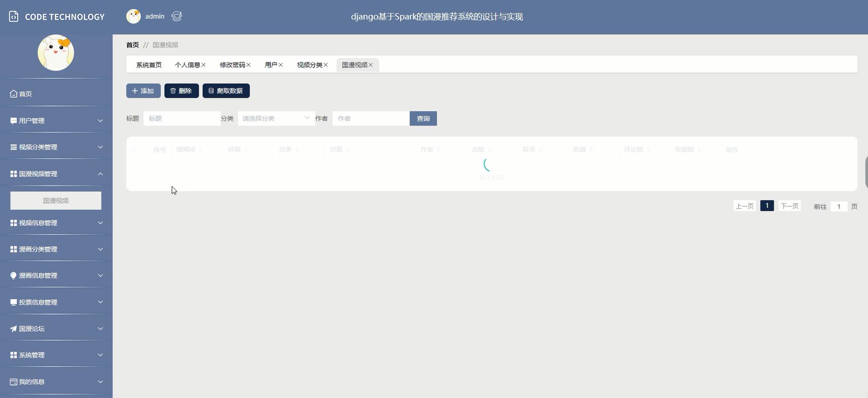This screenshot has width=868, height=398.
Task: Click the 删除 delete button
Action: 181,91
